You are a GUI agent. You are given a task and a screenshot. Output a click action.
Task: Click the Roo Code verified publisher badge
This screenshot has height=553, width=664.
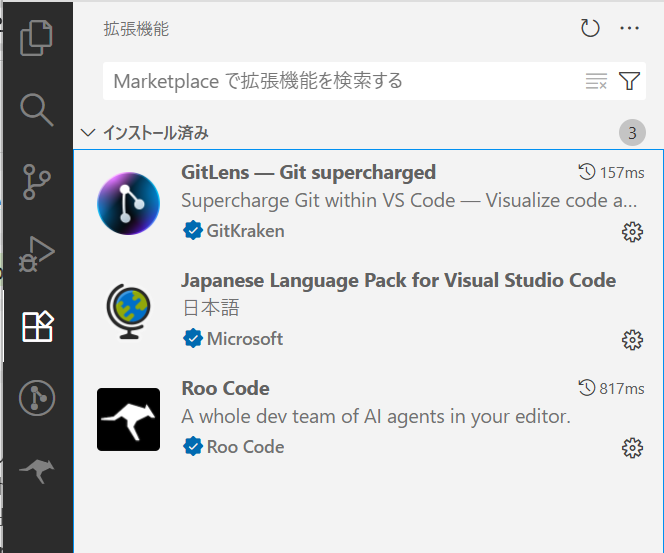tap(193, 447)
